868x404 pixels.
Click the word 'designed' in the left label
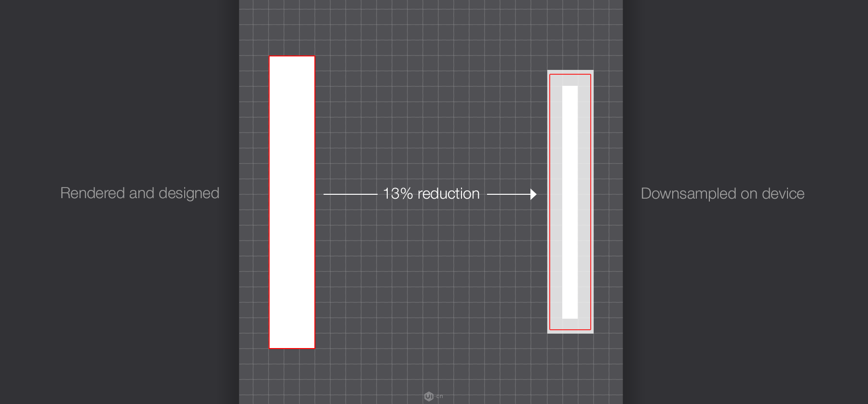189,194
